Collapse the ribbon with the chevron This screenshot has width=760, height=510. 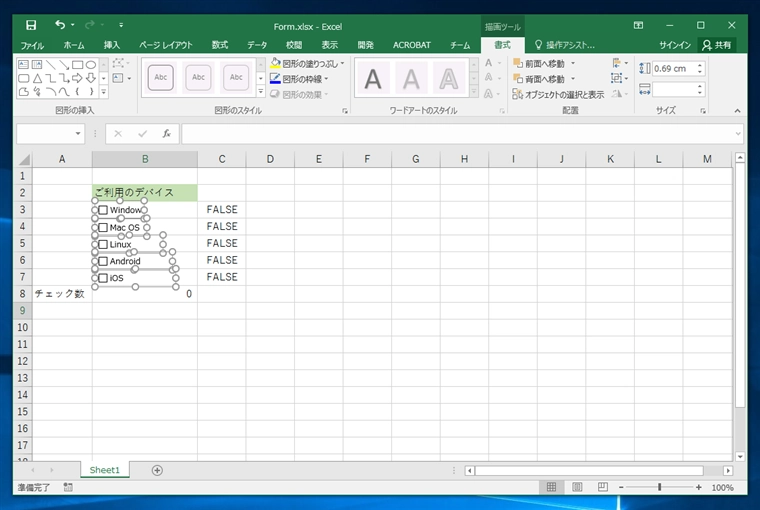click(737, 111)
